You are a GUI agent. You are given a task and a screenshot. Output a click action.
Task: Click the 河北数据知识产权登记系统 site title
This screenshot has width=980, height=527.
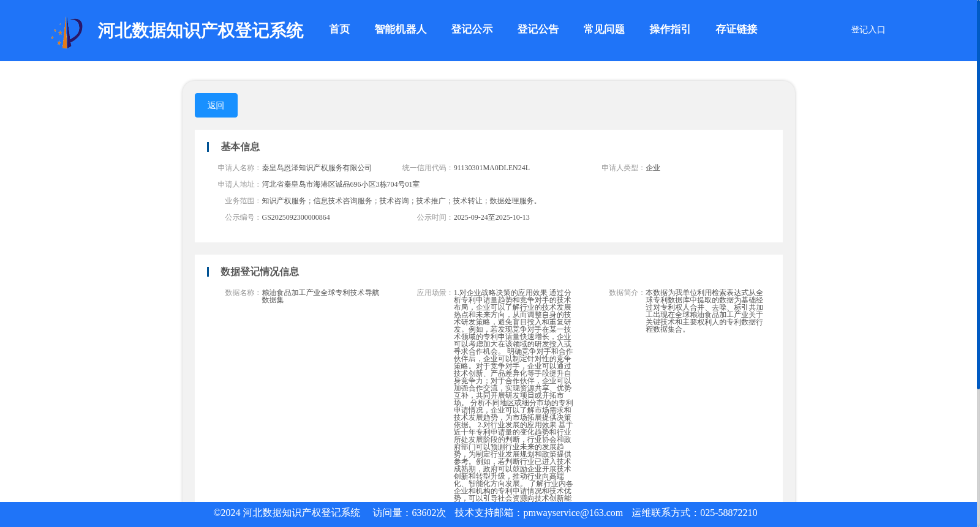[200, 31]
